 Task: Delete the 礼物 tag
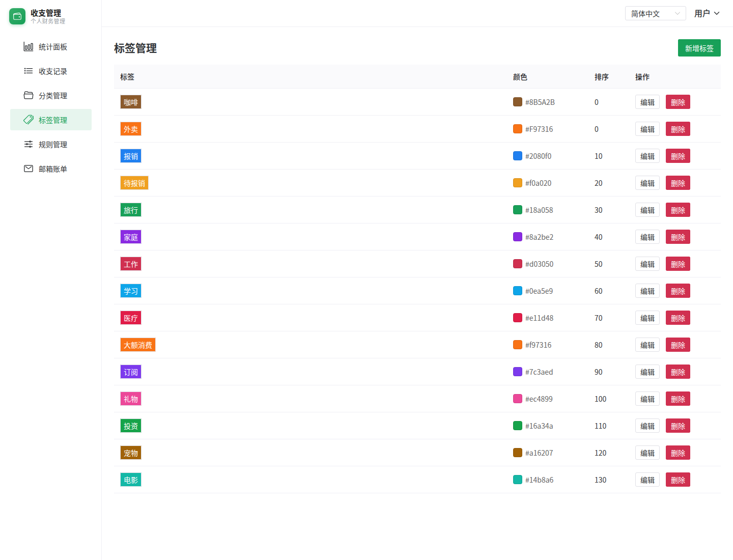[x=678, y=399]
